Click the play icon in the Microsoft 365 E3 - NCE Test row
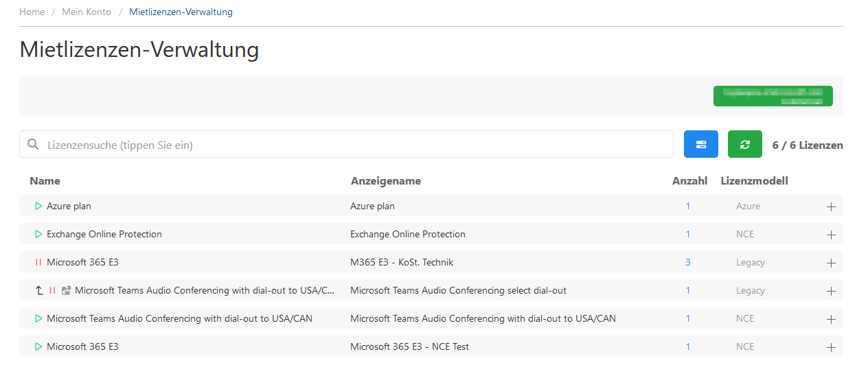Screen dimensions: 868x378 click(x=38, y=346)
